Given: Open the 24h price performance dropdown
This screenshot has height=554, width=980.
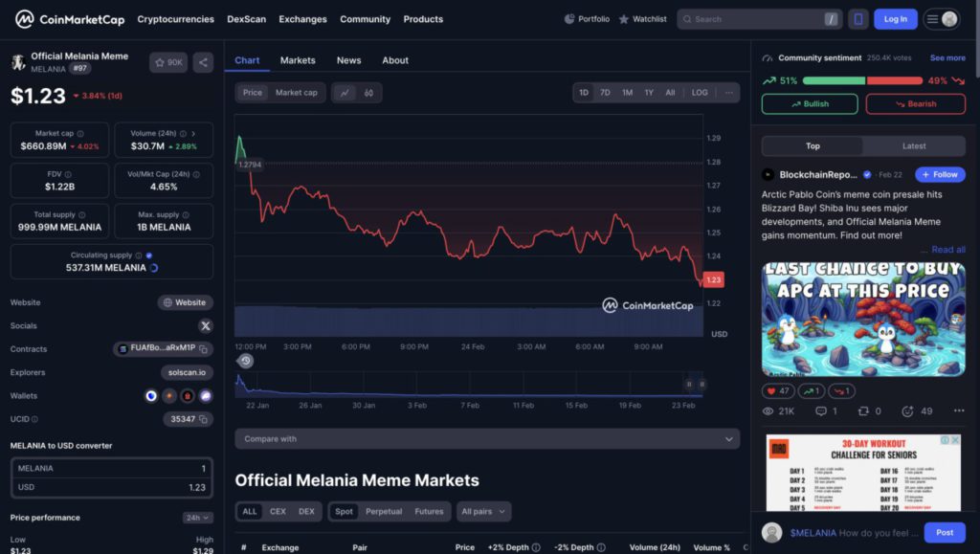Looking at the screenshot, I should point(197,518).
